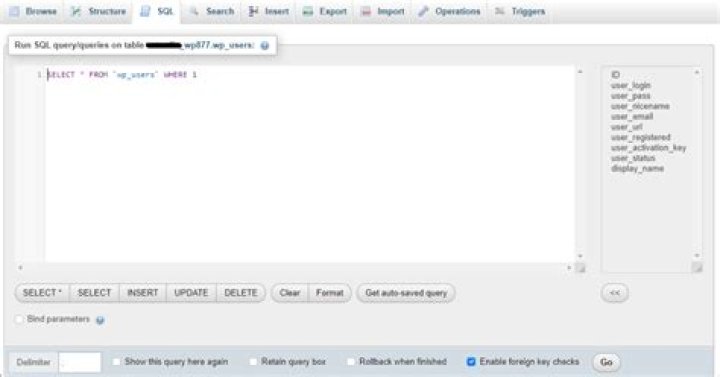Viewport: 720px width, 377px height.
Task: Uncheck Enable foreign key checks
Action: tap(471, 362)
